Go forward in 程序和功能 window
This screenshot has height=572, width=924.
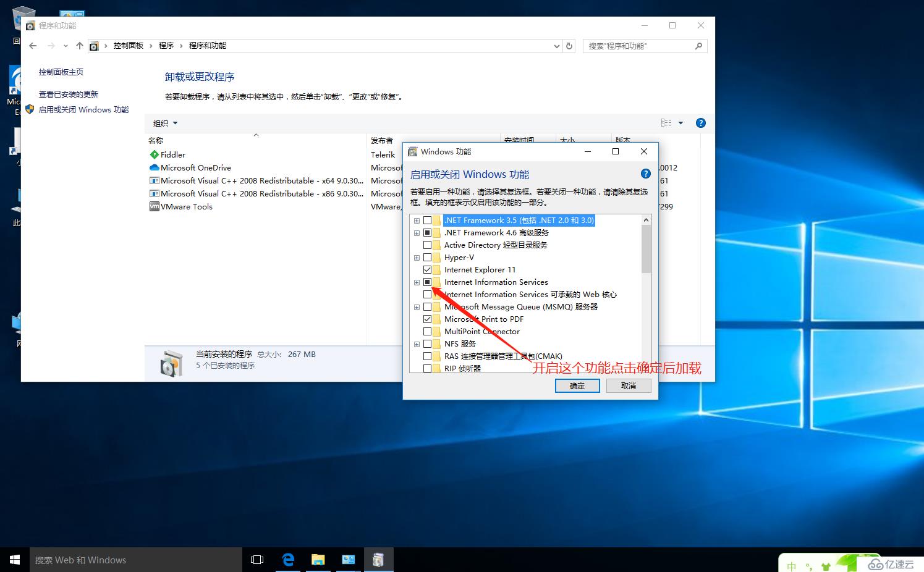[51, 46]
